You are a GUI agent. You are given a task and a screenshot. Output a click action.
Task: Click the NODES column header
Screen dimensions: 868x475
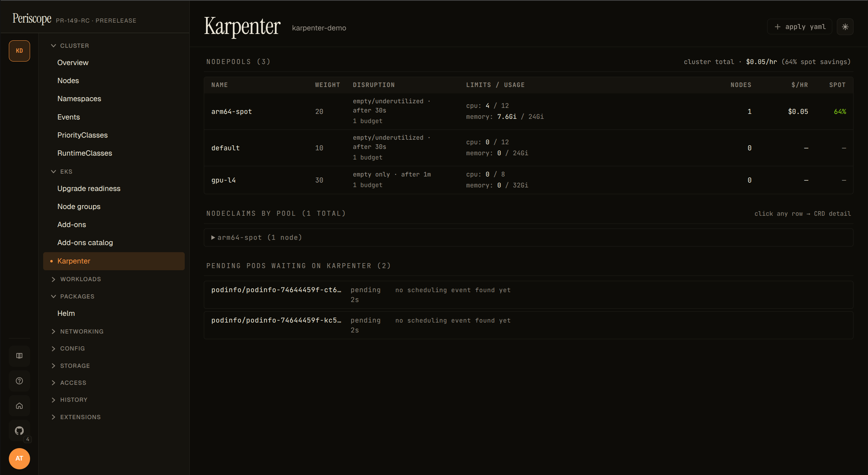click(741, 85)
